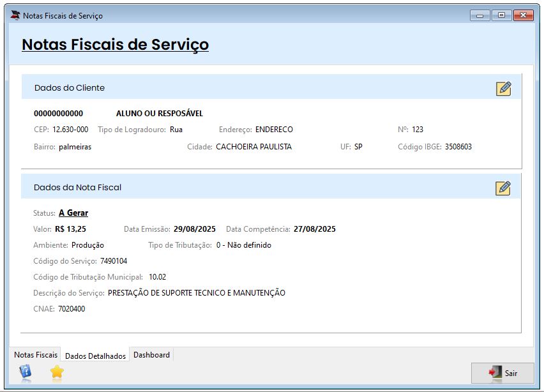Select the ALUNO OU RESPOSÁVEL client name
This screenshot has width=544, height=392.
pyautogui.click(x=160, y=114)
